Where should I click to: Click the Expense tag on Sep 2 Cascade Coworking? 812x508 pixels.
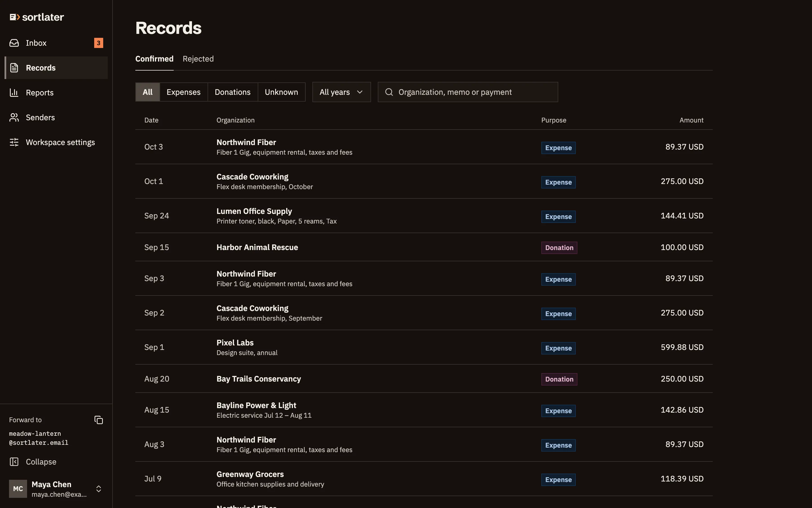(558, 314)
